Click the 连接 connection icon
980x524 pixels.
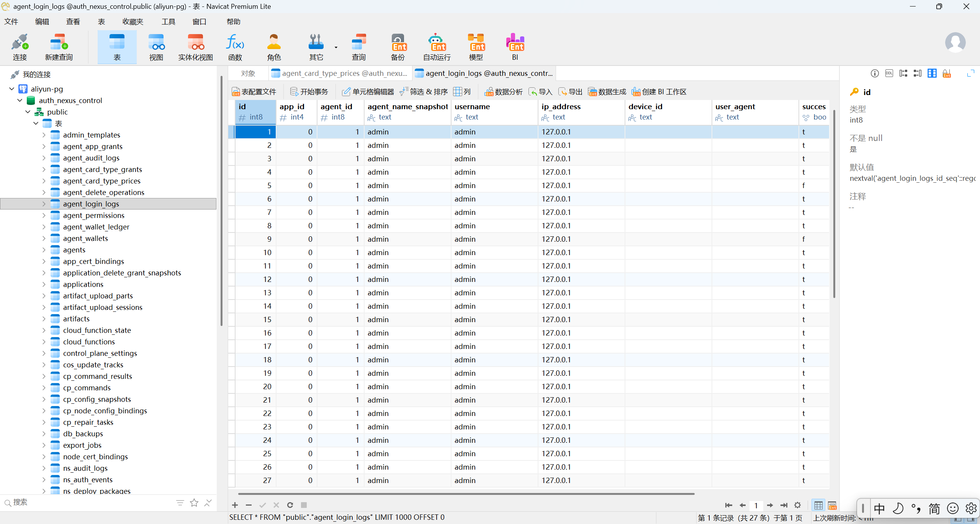[20, 47]
